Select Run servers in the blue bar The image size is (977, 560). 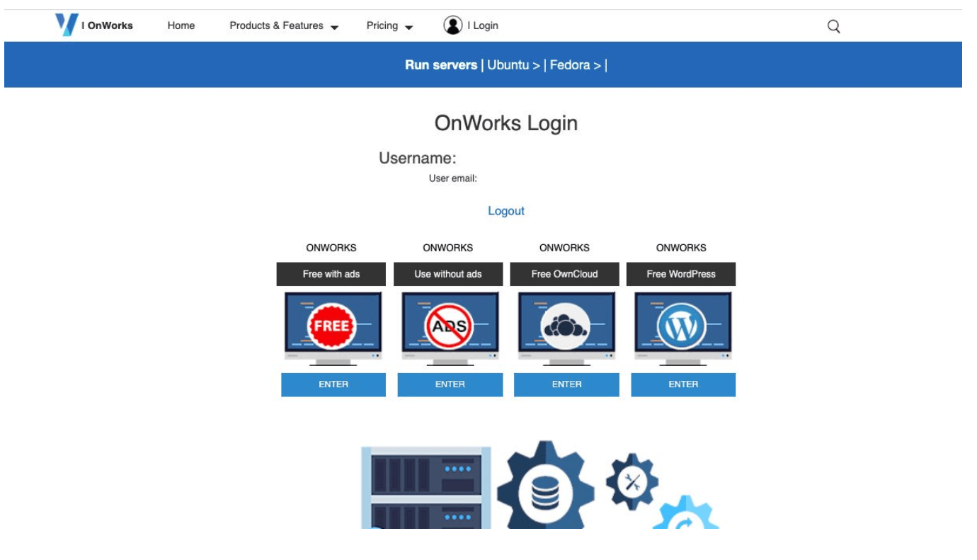coord(439,64)
